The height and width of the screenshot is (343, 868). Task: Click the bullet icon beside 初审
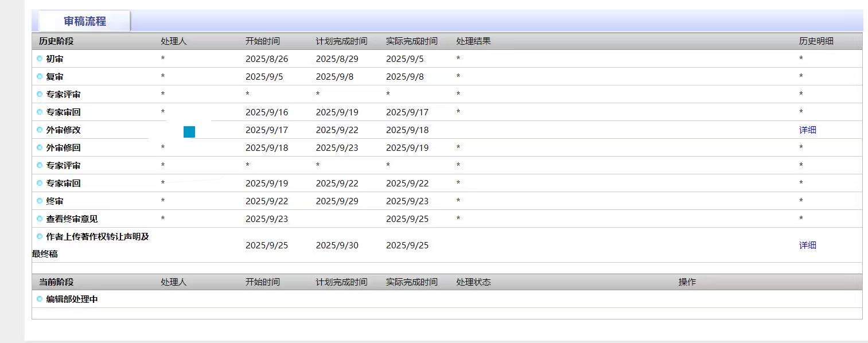pos(40,59)
